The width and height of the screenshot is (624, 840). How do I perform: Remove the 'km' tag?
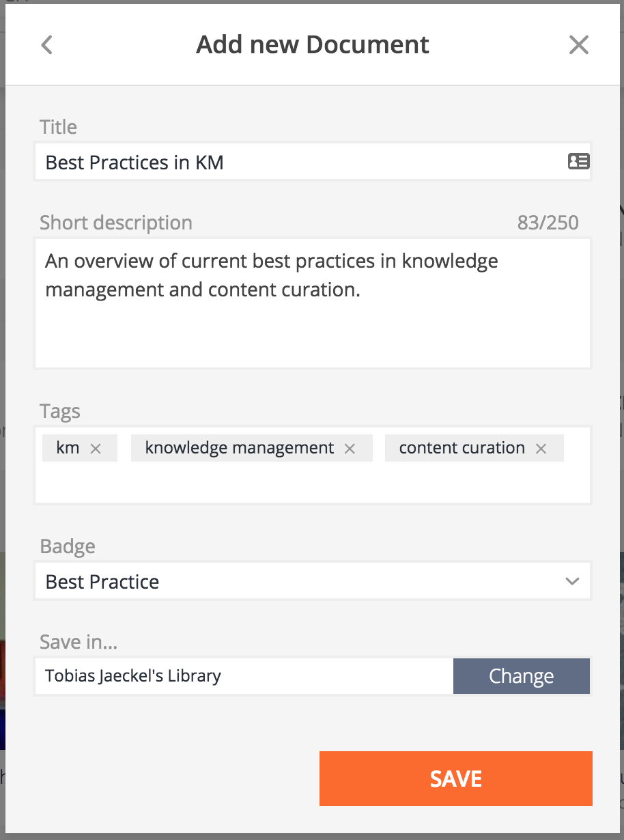pos(96,449)
